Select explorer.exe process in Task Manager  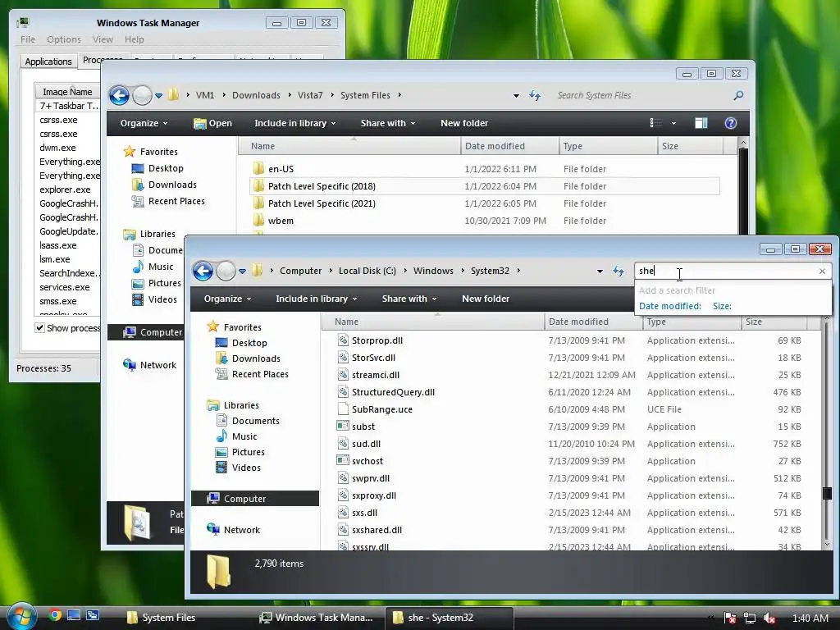click(x=65, y=189)
